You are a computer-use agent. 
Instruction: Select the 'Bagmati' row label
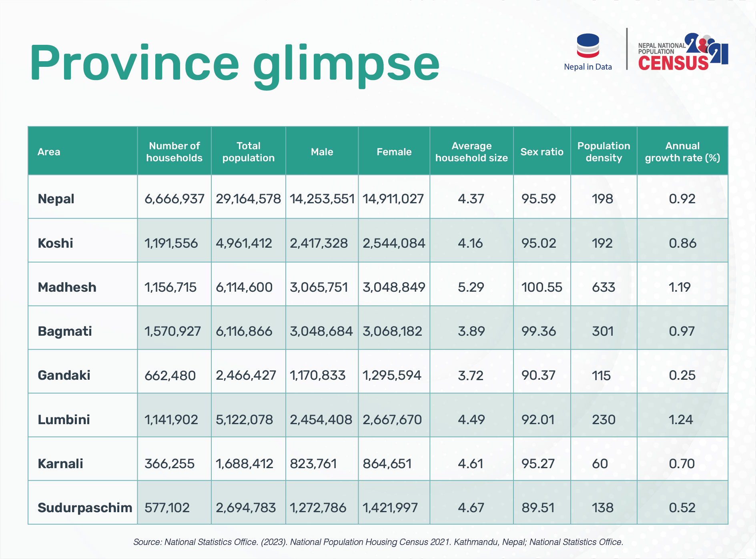[x=65, y=331]
